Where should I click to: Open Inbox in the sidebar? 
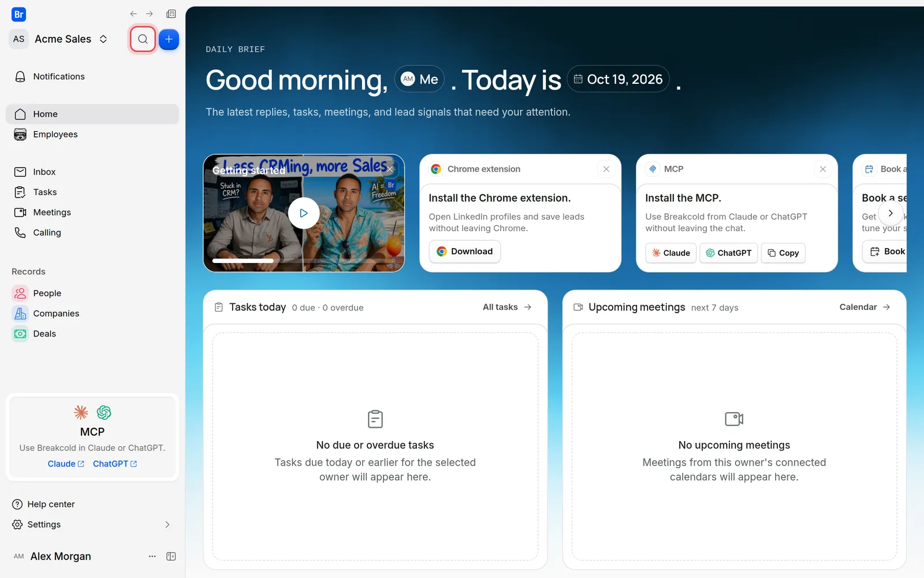coord(92,172)
